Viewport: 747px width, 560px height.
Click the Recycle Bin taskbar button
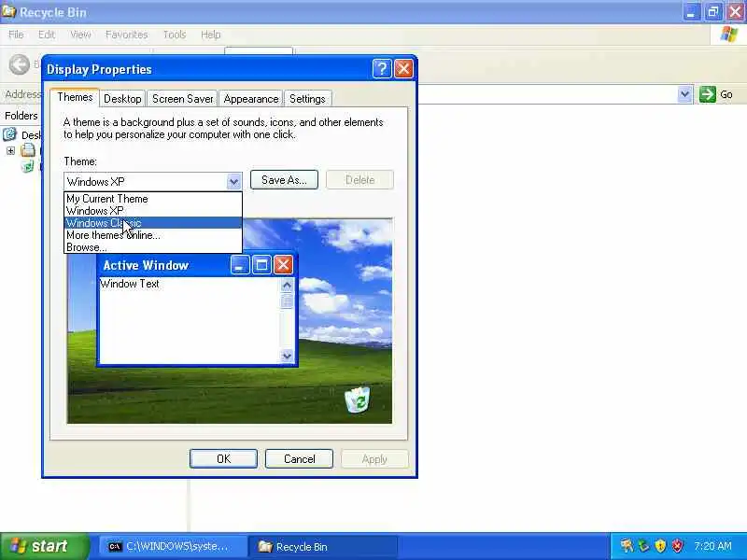[322, 547]
